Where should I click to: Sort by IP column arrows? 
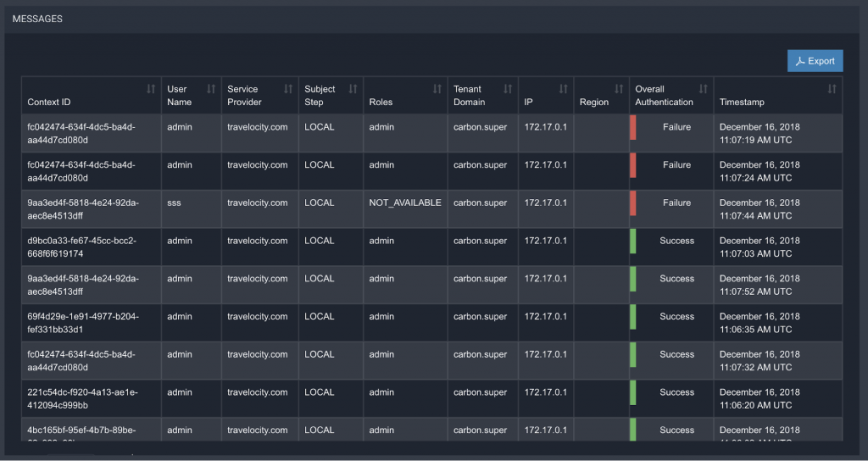(564, 89)
